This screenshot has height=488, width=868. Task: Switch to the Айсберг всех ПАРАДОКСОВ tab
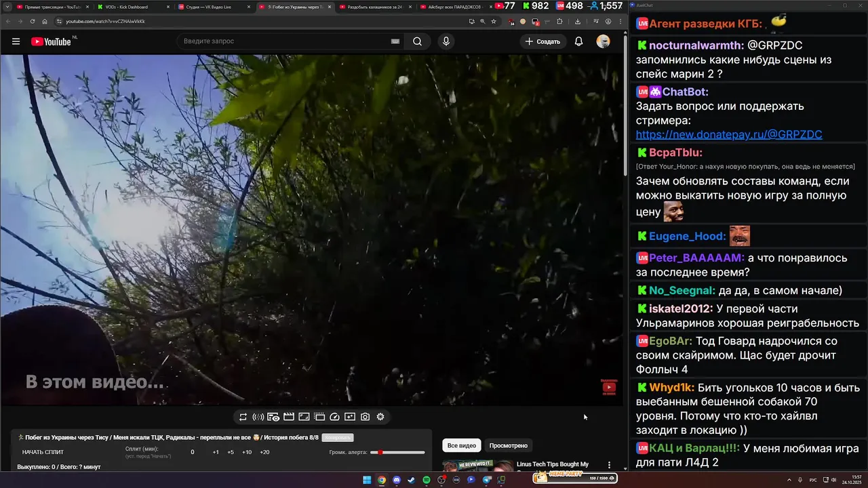tap(456, 7)
